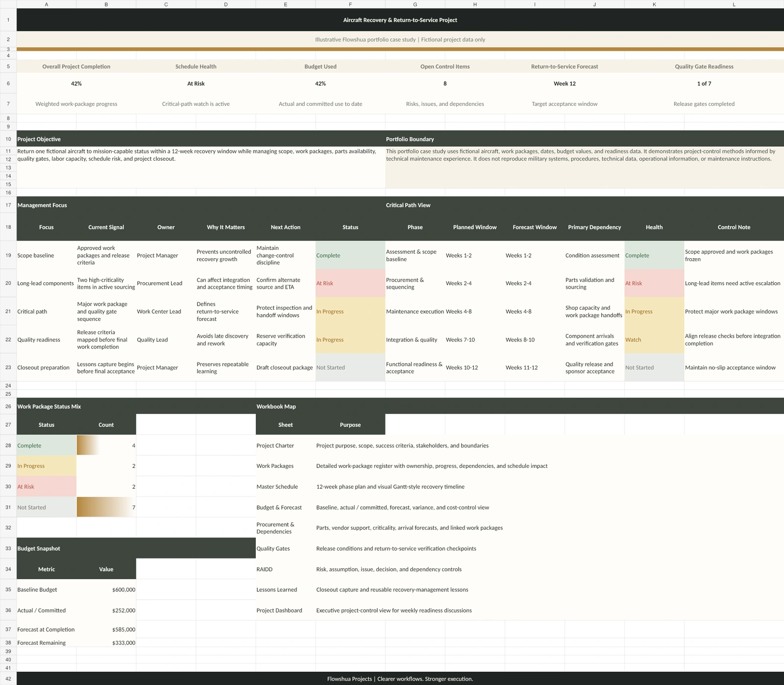Click 'Critical-path watch is active' caption

pos(196,104)
